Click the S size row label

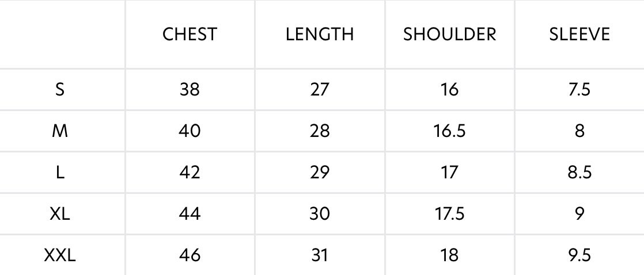point(60,90)
